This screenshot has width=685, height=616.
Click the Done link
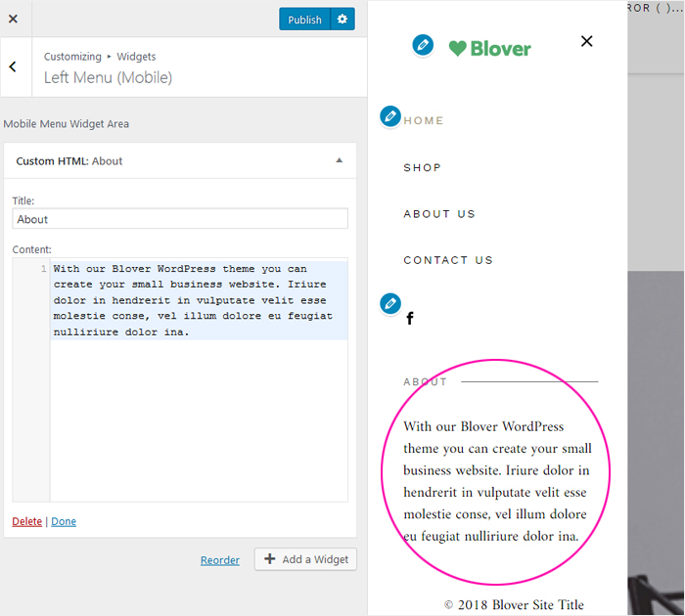(64, 521)
